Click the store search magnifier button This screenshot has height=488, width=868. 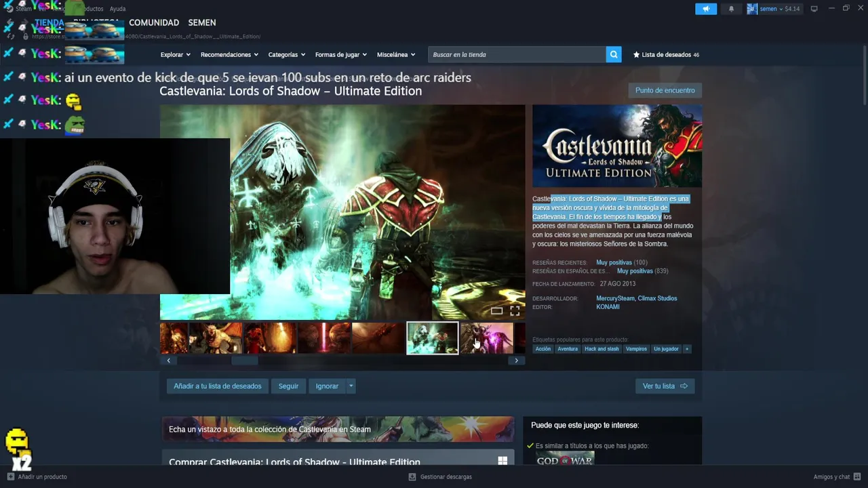pyautogui.click(x=614, y=54)
